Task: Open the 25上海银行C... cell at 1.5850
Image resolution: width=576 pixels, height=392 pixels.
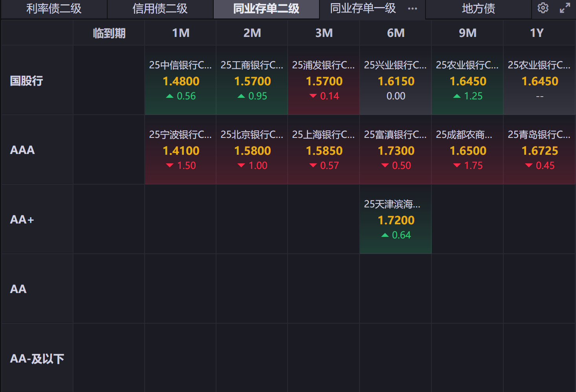Action: coord(324,150)
